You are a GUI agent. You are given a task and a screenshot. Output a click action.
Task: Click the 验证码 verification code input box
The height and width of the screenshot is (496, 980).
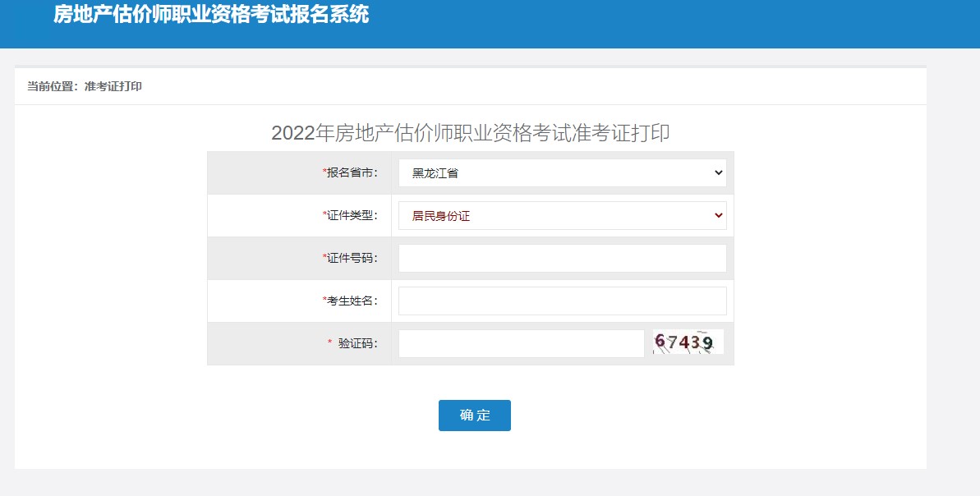click(521, 342)
